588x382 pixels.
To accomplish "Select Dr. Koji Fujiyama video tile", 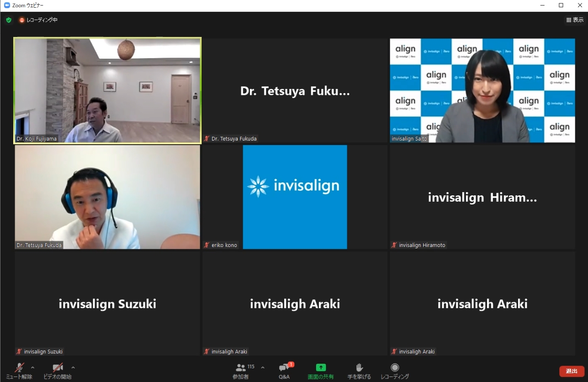I will (x=107, y=91).
